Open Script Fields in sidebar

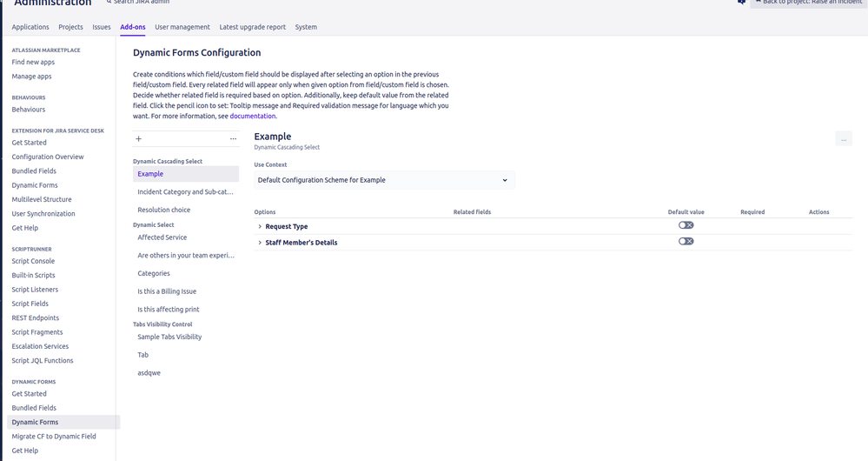30,304
